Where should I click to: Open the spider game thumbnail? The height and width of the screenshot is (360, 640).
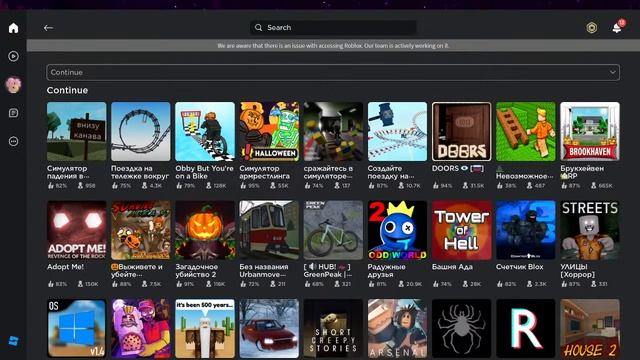click(x=461, y=329)
